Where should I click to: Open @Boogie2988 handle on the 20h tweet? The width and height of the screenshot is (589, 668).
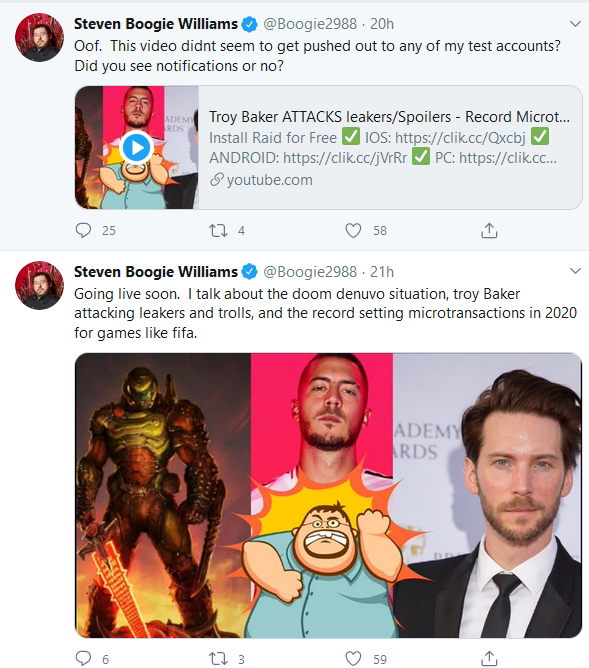[x=310, y=24]
